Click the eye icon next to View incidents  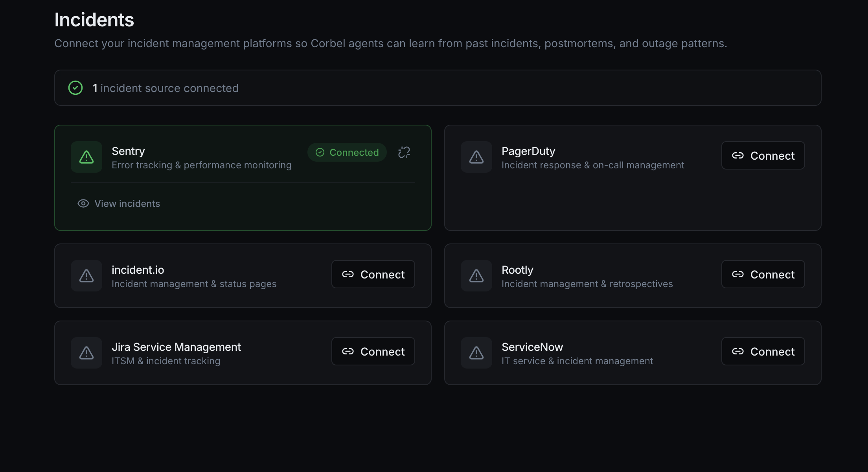[83, 203]
